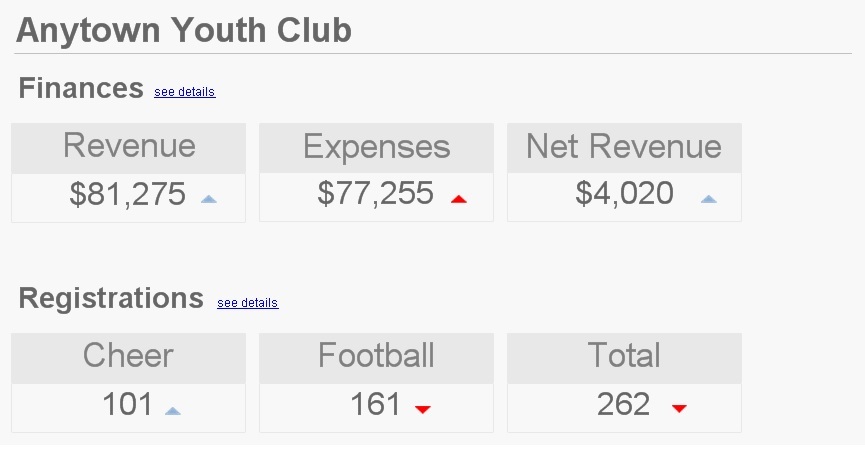Open the Finances see details link

tap(184, 92)
